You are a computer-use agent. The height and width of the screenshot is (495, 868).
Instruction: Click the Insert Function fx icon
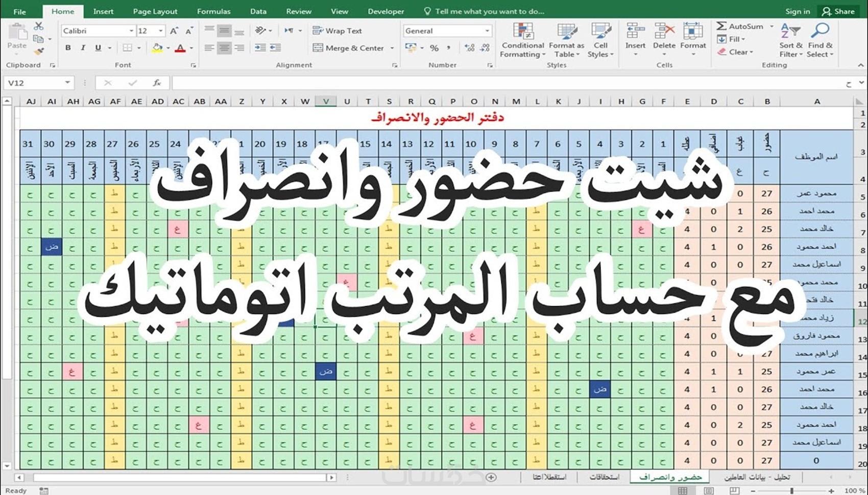pos(157,83)
